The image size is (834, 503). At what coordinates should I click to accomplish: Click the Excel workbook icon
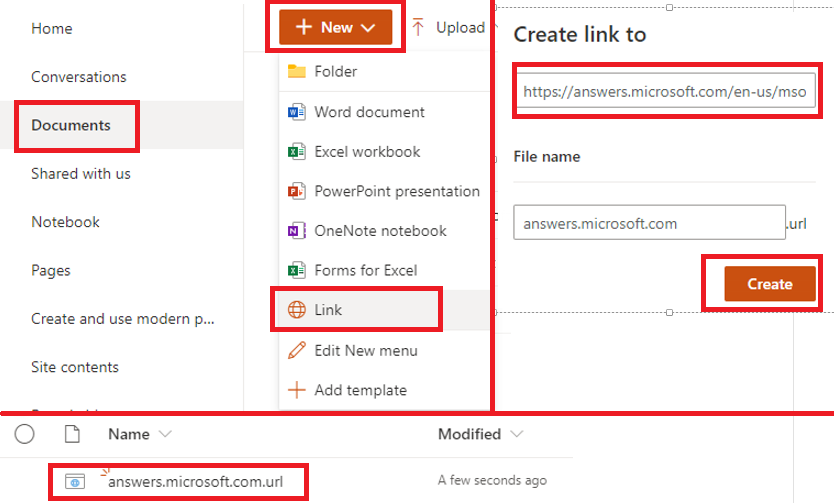(297, 152)
